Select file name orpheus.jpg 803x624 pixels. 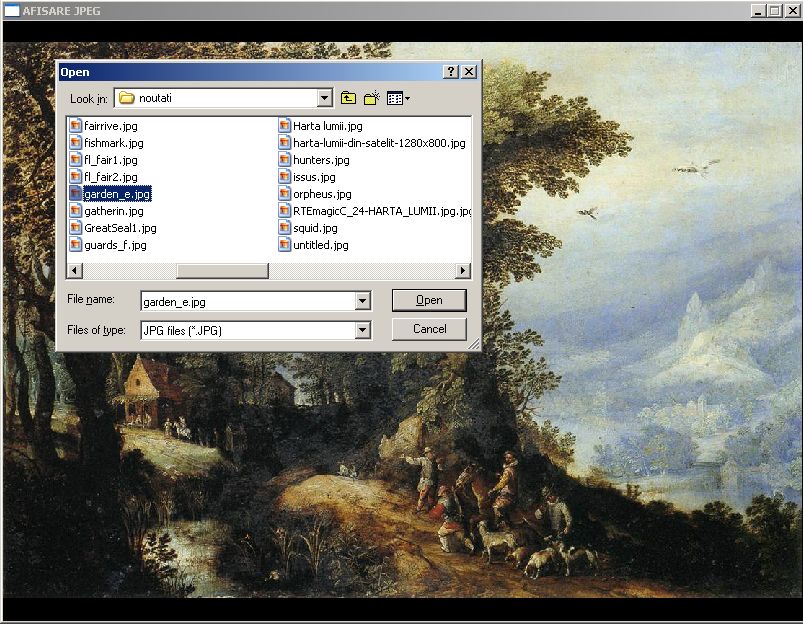coord(322,194)
